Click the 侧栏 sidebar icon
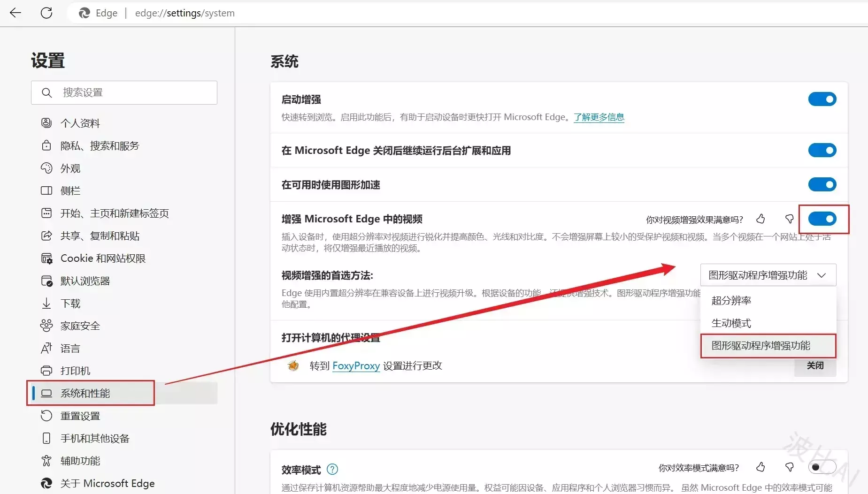 click(46, 190)
